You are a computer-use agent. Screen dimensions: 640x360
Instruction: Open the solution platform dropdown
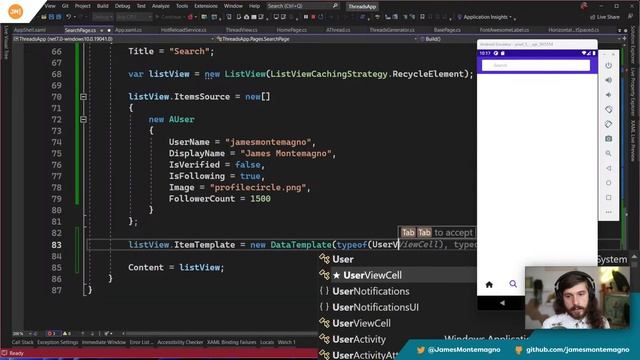pyautogui.click(x=134, y=17)
